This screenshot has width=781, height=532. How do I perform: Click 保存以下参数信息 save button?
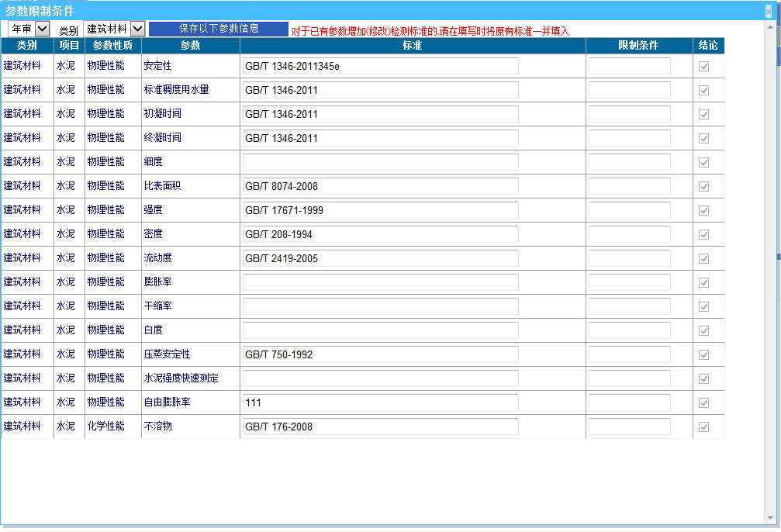click(219, 29)
